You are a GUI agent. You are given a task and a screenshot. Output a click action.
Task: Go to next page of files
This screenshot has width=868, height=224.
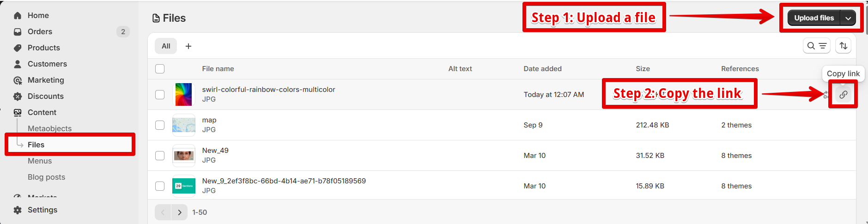(180, 212)
